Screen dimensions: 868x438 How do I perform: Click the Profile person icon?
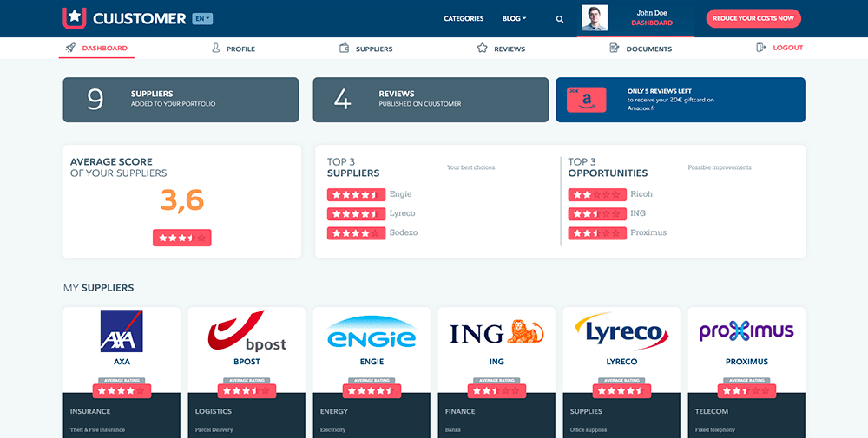tap(216, 49)
